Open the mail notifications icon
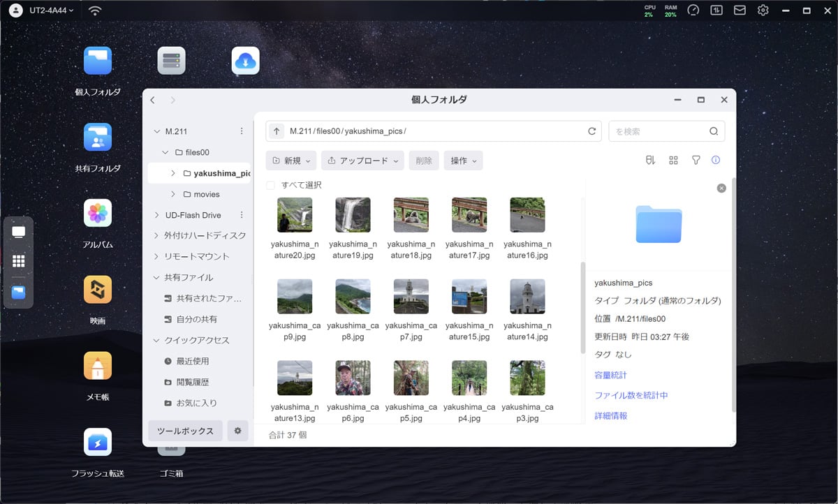The image size is (838, 504). click(740, 10)
